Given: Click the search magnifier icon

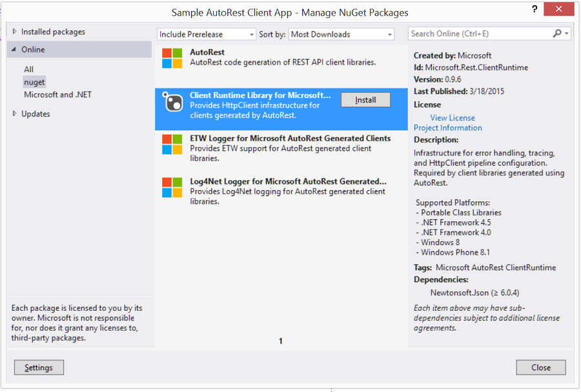Looking at the screenshot, I should point(557,34).
